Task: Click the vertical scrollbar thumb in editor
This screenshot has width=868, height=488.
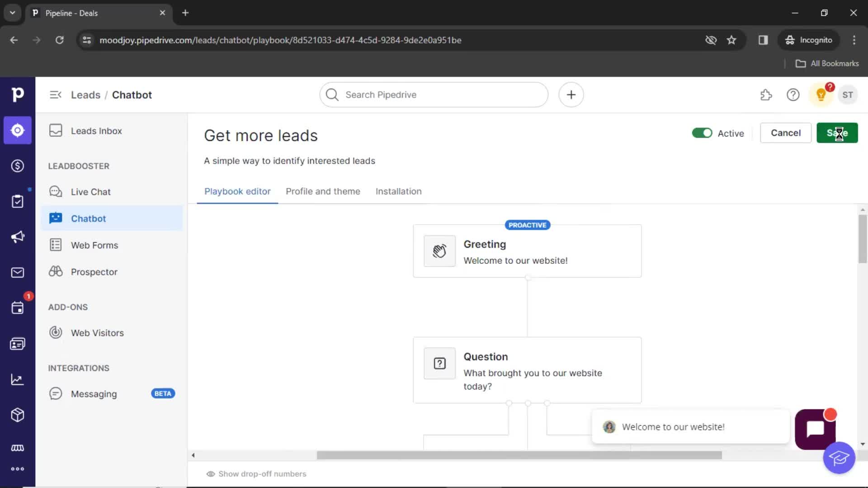Action: [863, 239]
